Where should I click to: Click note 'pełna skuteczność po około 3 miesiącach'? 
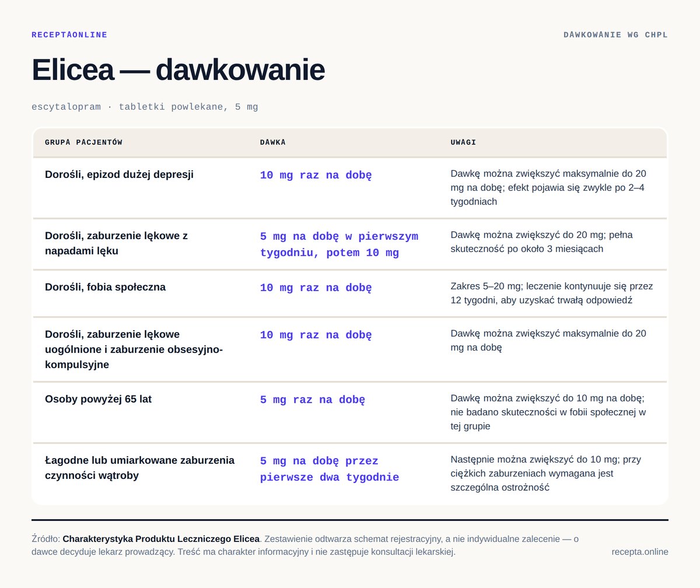tap(542, 242)
